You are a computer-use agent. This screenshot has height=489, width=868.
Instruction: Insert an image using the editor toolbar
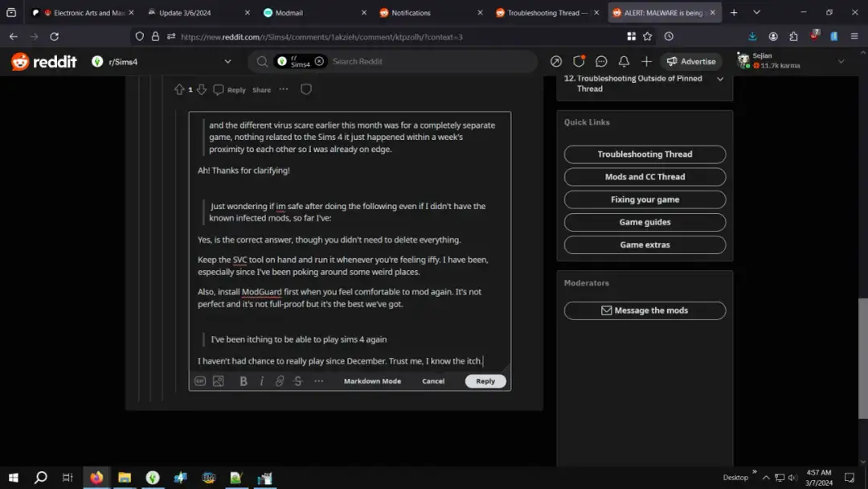tap(218, 381)
